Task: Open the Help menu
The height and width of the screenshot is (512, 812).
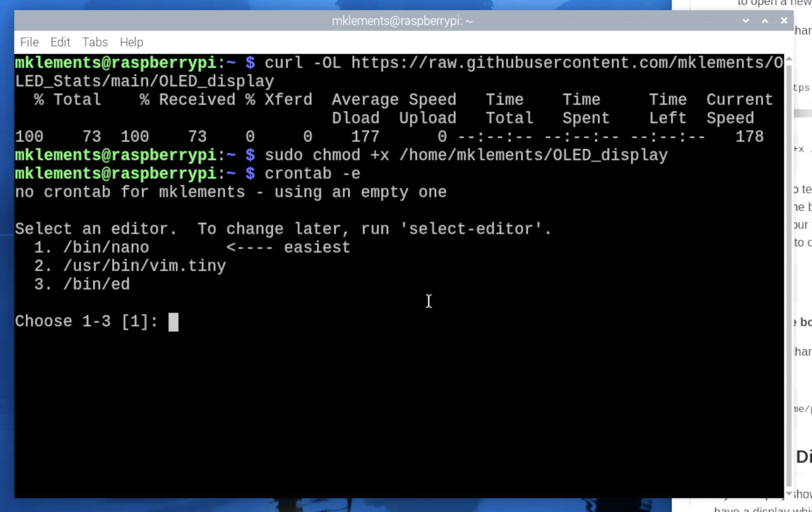Action: point(131,42)
